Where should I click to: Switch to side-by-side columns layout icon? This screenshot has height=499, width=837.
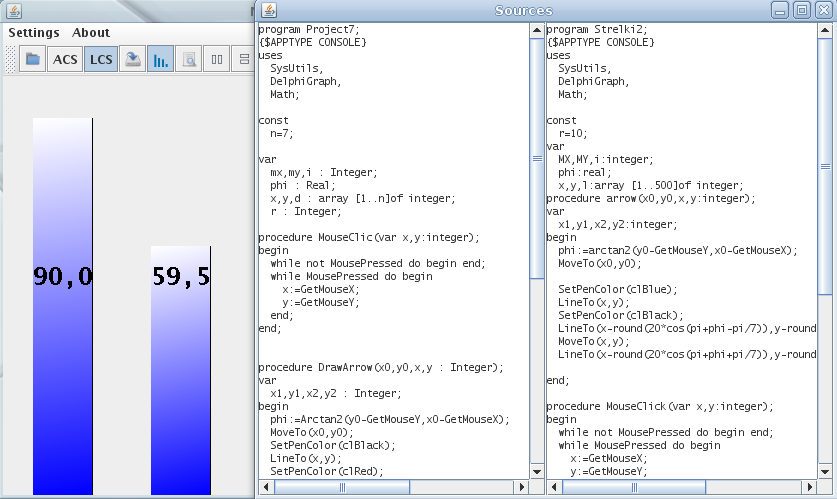pyautogui.click(x=217, y=59)
